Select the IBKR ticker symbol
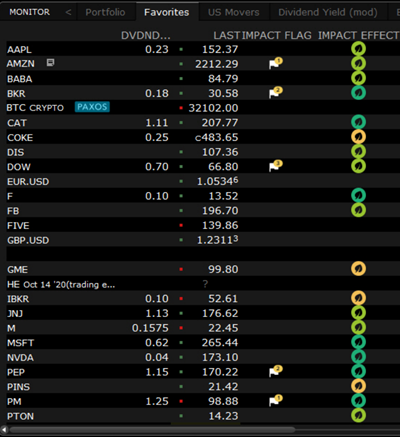Image resolution: width=400 pixels, height=437 pixels. point(18,299)
